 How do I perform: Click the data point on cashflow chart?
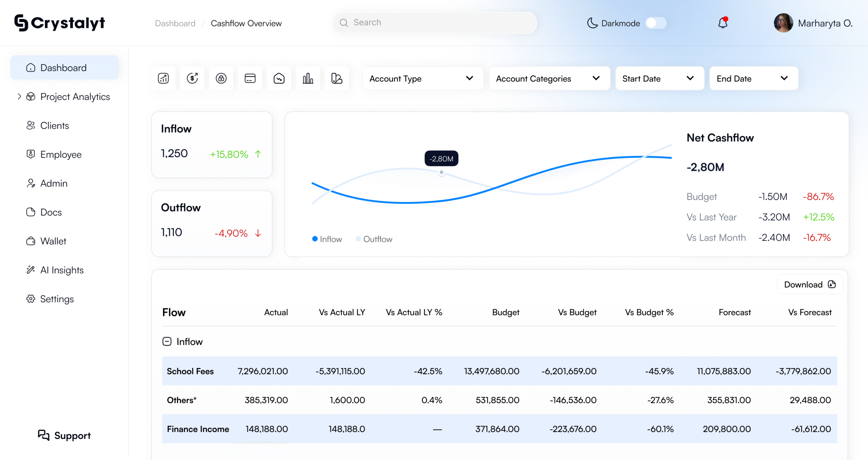point(441,172)
